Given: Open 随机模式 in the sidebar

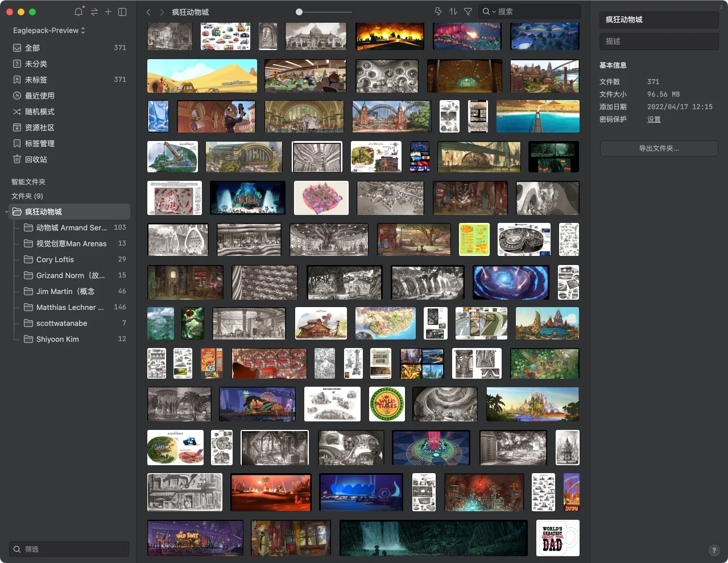Looking at the screenshot, I should [69, 111].
